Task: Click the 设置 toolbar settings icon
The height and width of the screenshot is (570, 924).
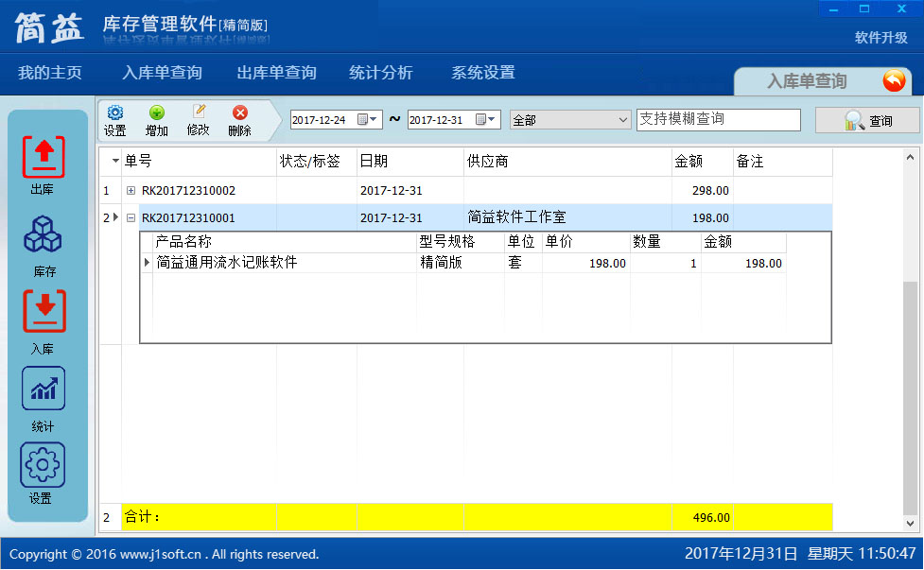Action: 115,120
